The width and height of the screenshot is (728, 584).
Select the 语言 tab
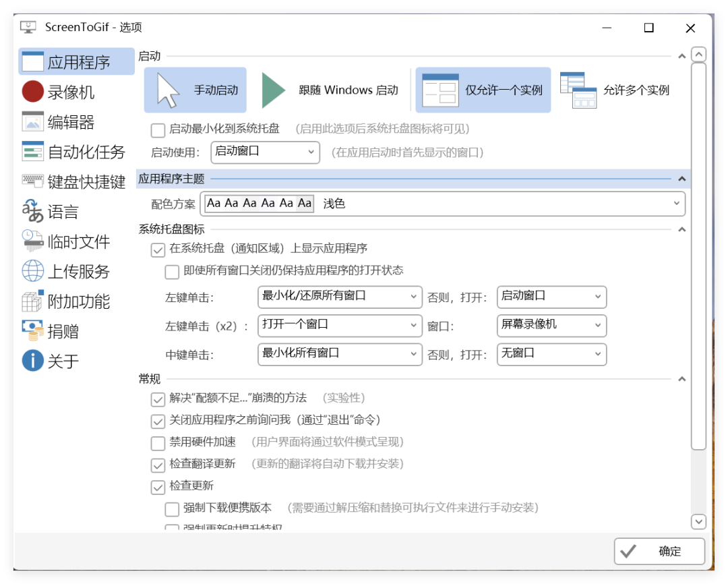tap(77, 211)
